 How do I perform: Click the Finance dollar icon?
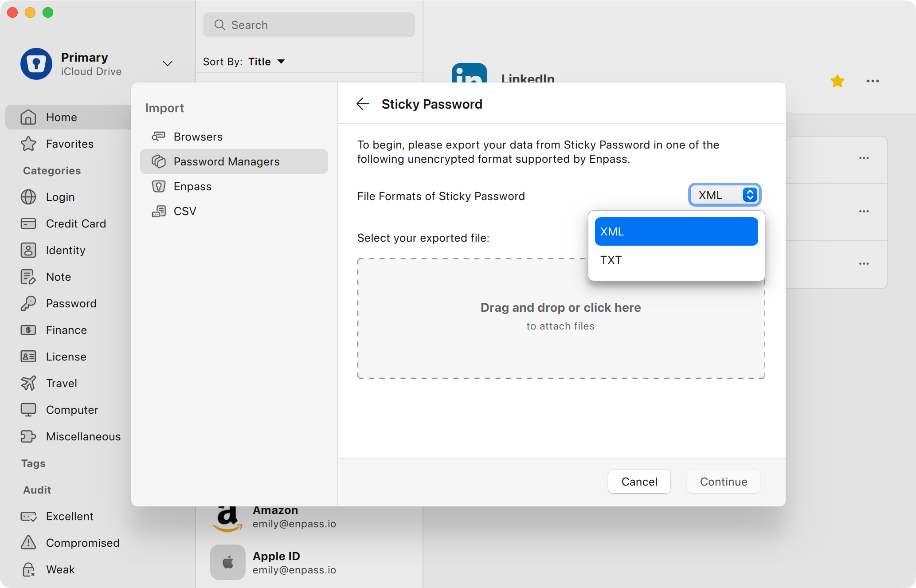pos(28,330)
